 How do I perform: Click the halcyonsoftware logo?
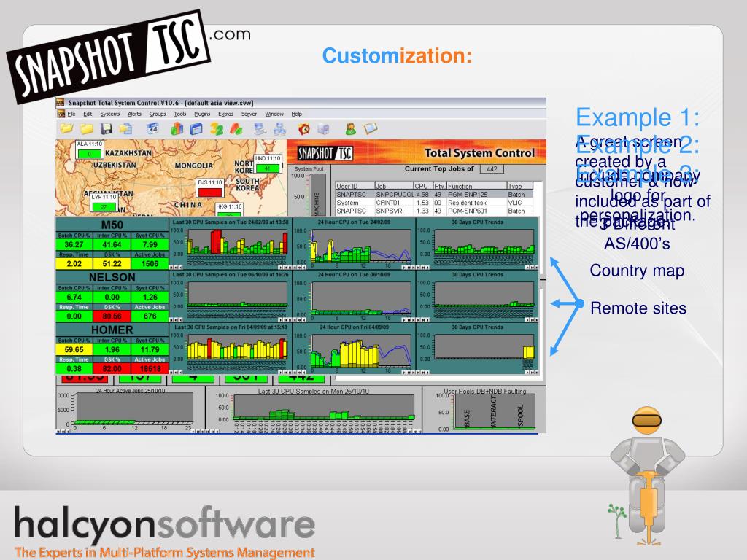[164, 532]
